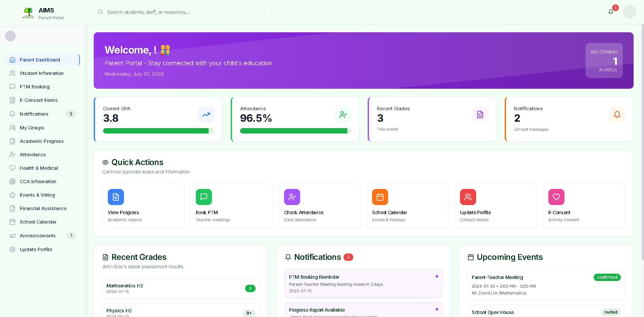Click the Quick Actions eye icon

(105, 162)
